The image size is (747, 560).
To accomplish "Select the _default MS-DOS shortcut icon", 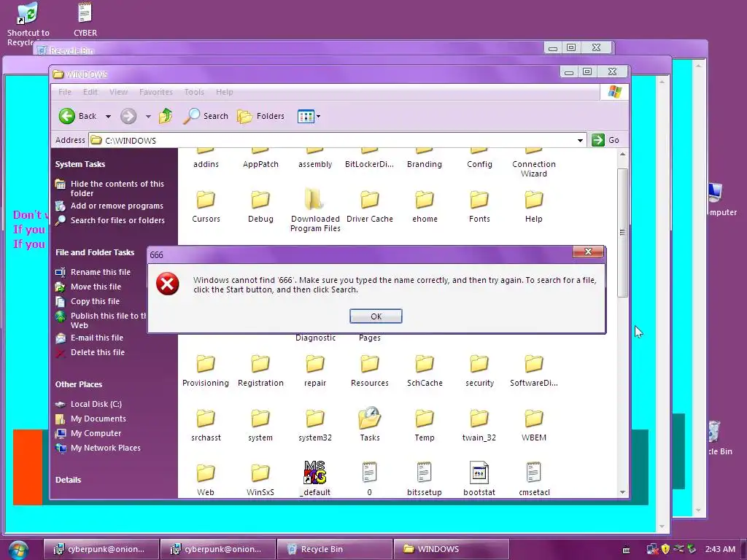I will pyautogui.click(x=315, y=472).
